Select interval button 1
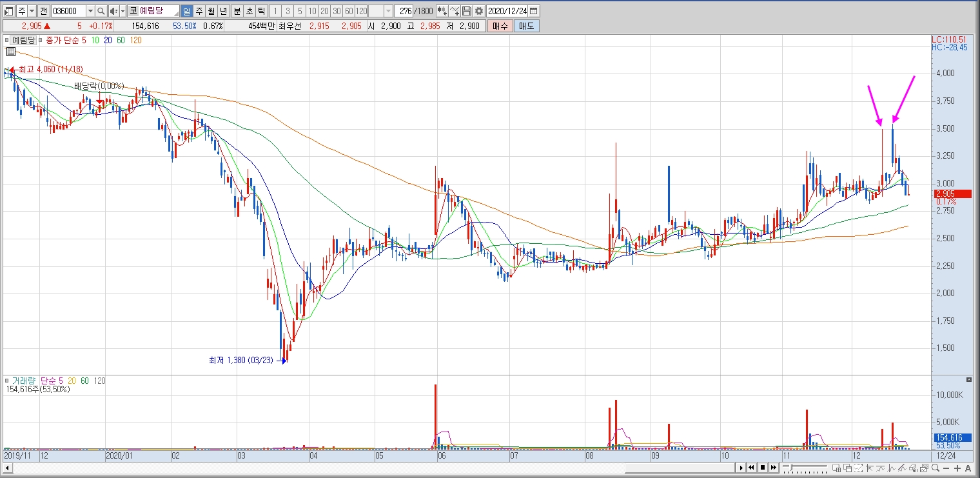 (275, 11)
